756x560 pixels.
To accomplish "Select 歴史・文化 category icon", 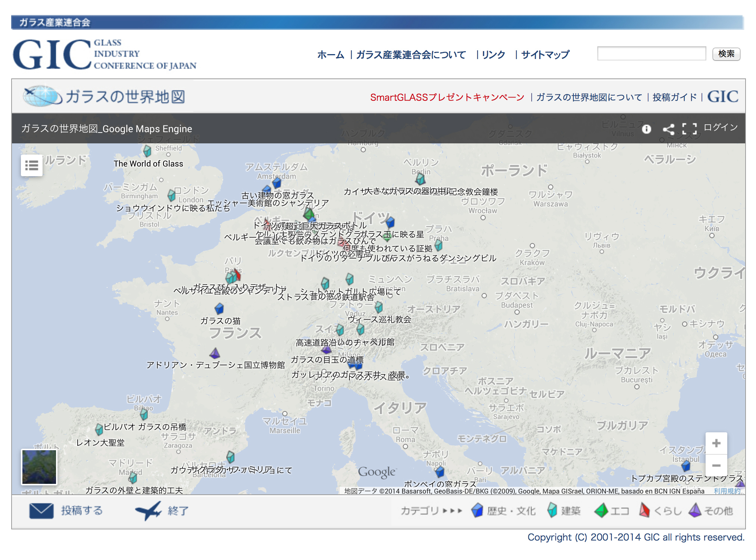I will [477, 510].
